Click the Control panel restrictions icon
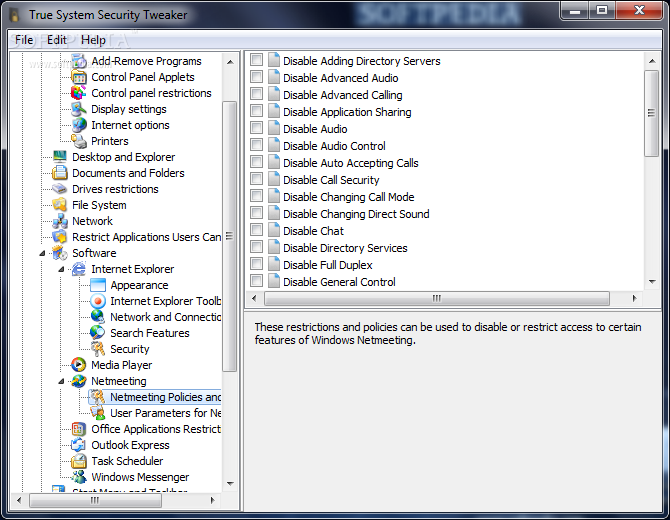 [79, 93]
